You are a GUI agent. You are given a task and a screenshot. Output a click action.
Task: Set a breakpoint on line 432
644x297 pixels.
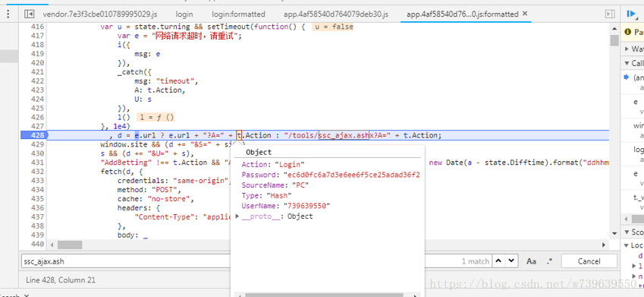[37, 172]
